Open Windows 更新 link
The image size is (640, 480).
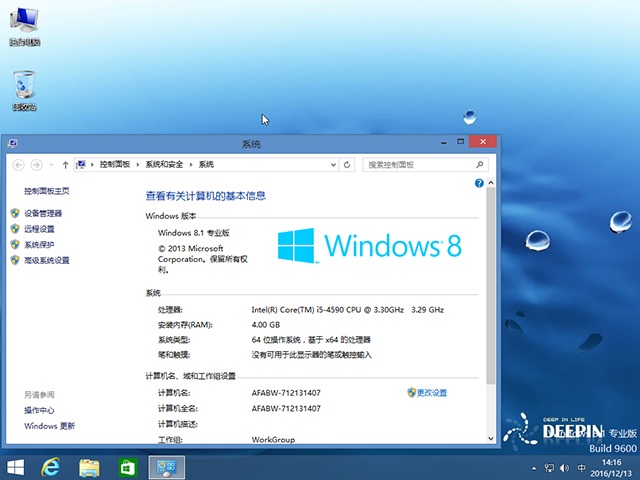pos(49,426)
